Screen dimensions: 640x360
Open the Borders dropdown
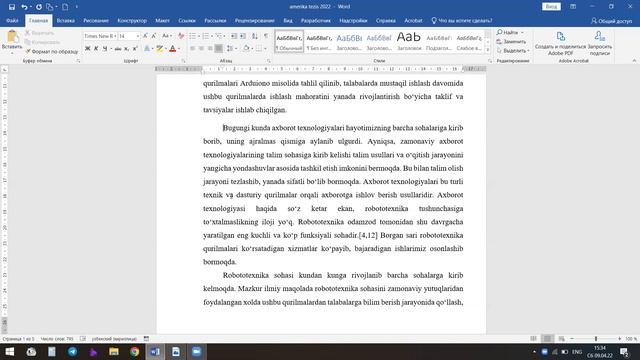265,49
